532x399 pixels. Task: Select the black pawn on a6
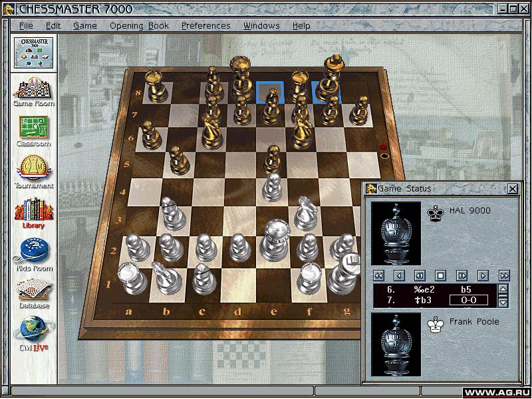[151, 135]
